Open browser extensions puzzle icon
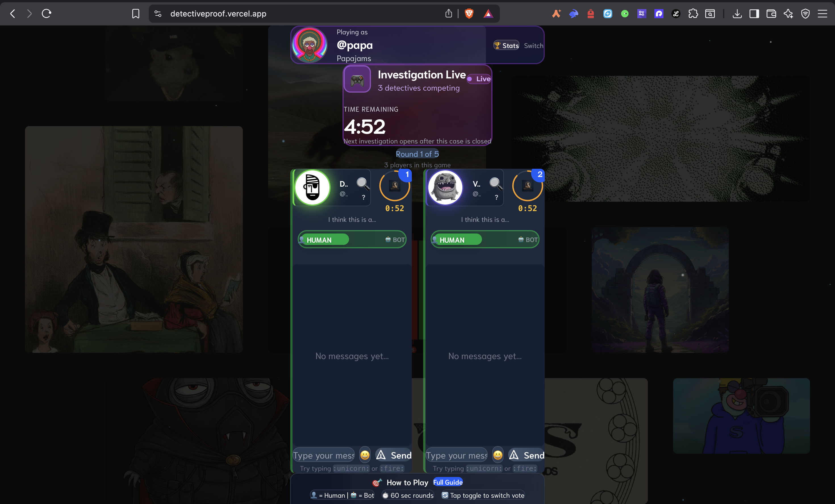The width and height of the screenshot is (835, 504). coord(693,14)
